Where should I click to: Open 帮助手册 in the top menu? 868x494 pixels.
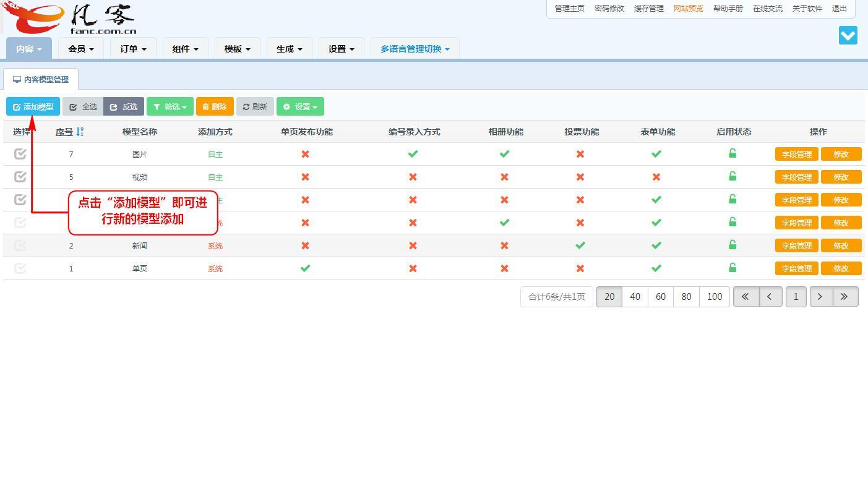point(728,9)
